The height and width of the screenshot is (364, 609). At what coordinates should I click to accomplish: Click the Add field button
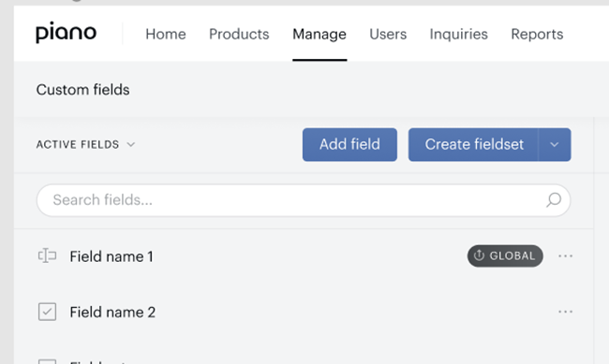pyautogui.click(x=349, y=145)
